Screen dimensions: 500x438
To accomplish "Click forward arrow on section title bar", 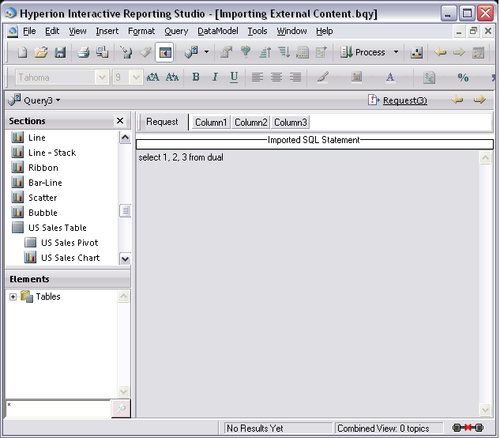I will pos(479,100).
